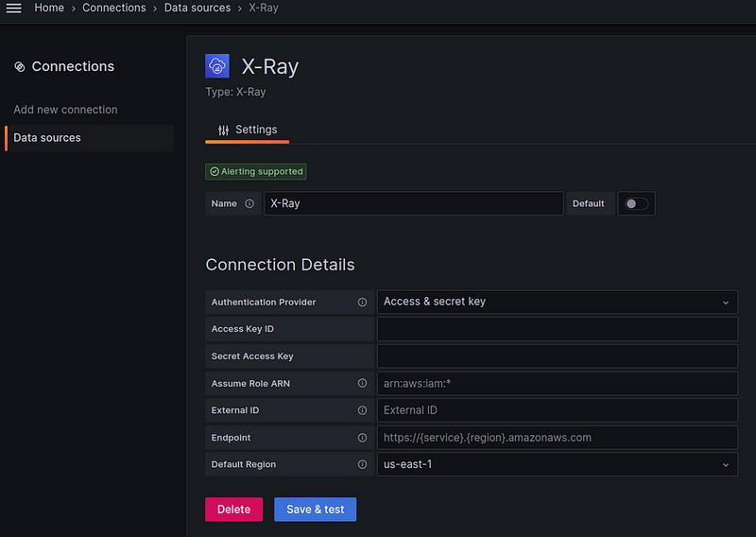The width and height of the screenshot is (756, 537).
Task: Click the Assume Role ARN info icon
Action: [362, 384]
